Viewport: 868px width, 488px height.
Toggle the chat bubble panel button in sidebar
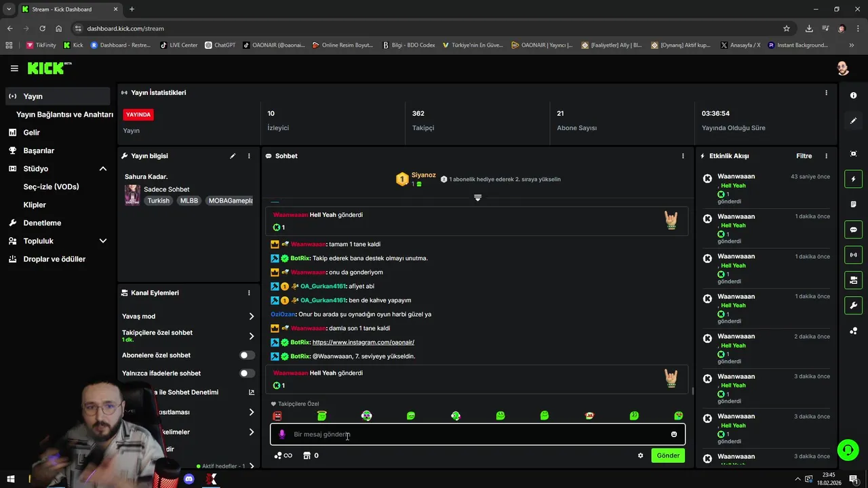(853, 230)
